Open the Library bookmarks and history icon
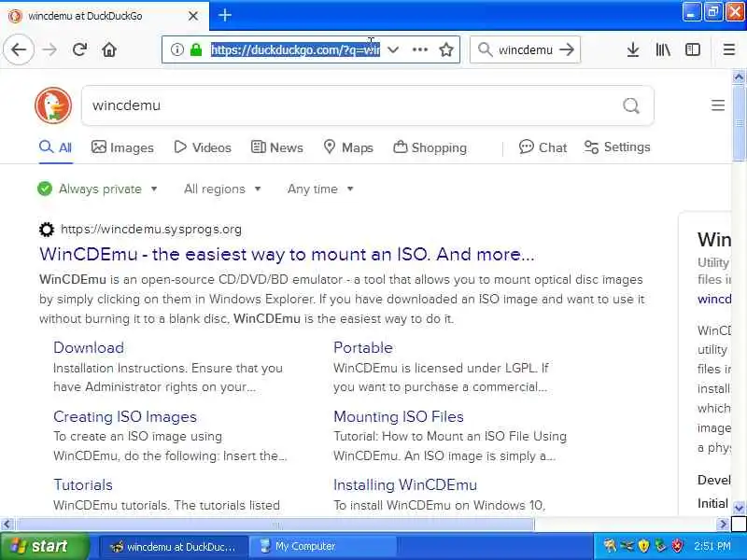 coord(663,49)
